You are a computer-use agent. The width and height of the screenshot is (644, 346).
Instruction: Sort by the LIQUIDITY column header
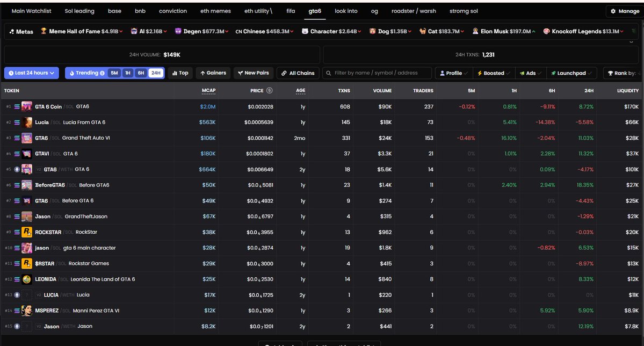pyautogui.click(x=627, y=90)
